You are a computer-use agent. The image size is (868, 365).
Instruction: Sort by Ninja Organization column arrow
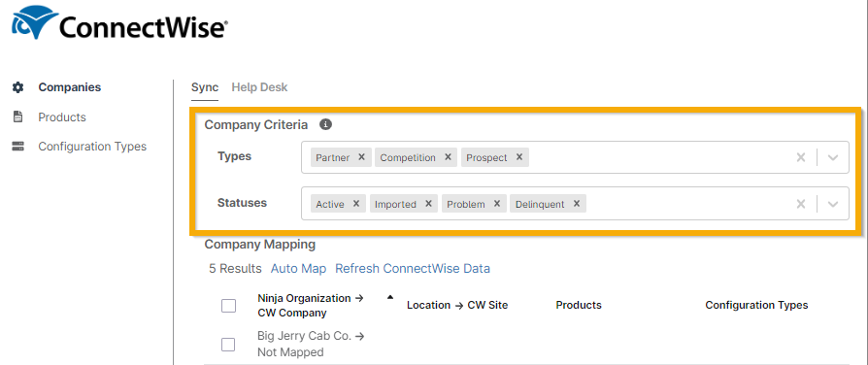click(389, 297)
